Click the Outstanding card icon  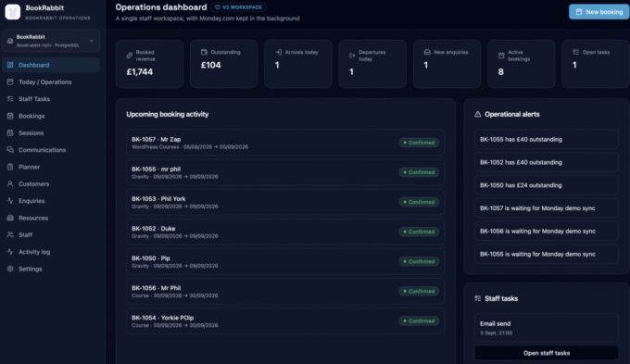click(204, 52)
